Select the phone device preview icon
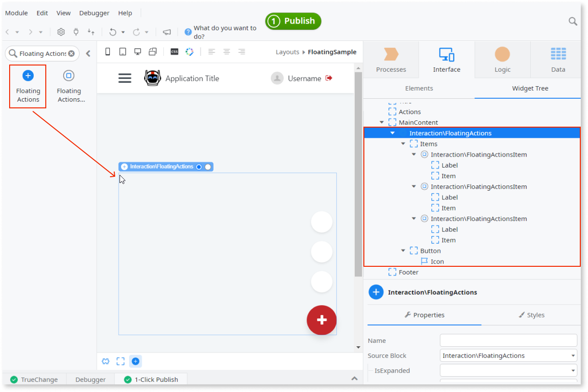 point(107,51)
